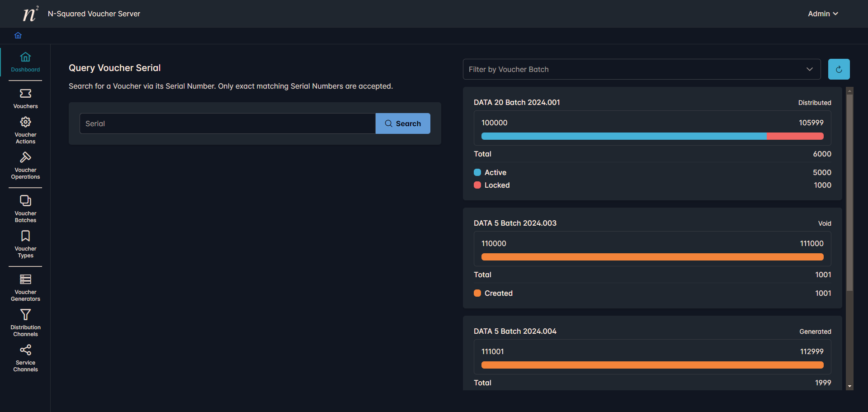Open the Admin user menu
Viewport: 868px width, 412px height.
pyautogui.click(x=822, y=14)
